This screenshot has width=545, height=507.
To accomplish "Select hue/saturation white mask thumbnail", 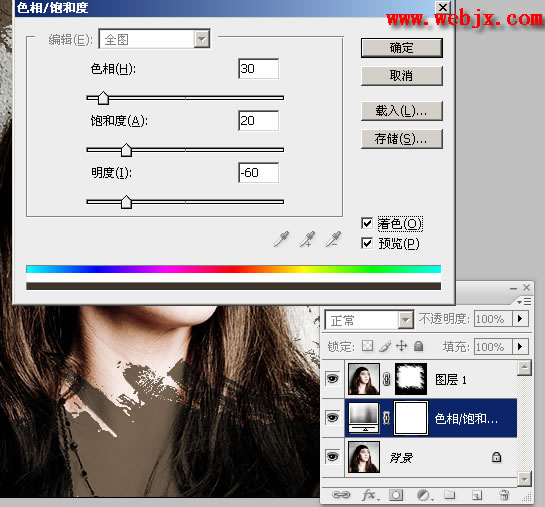I will click(411, 418).
